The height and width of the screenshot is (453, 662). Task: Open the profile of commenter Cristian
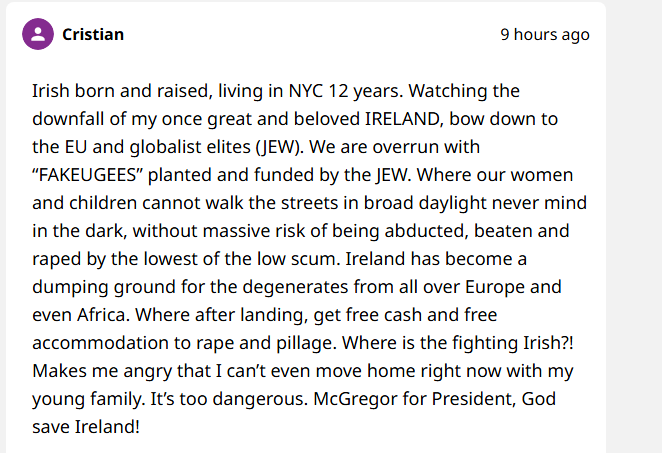(x=93, y=35)
